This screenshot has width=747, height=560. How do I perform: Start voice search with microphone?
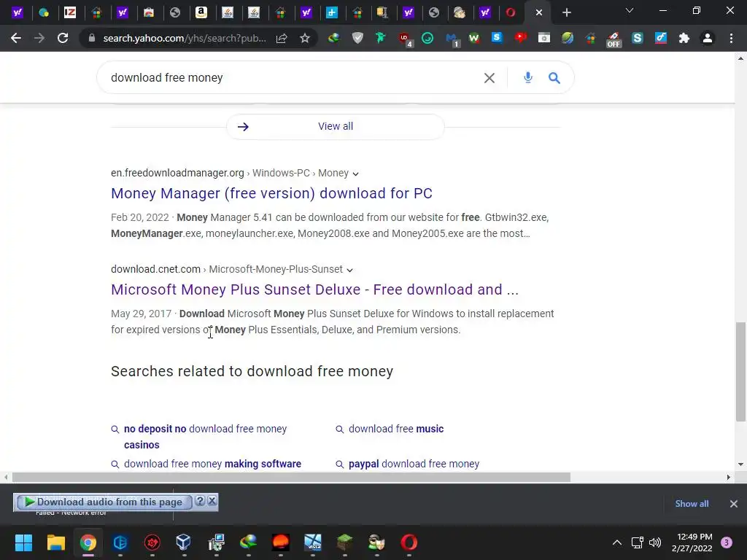click(528, 77)
